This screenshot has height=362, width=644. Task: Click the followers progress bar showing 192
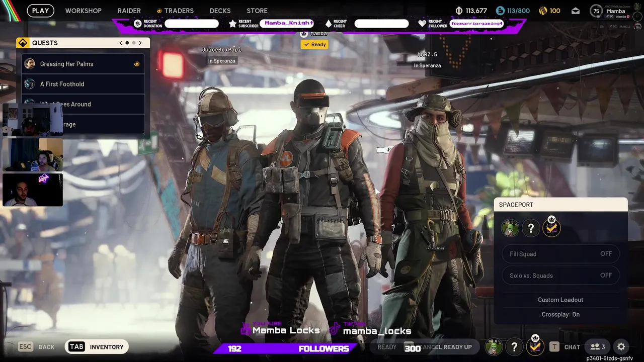tap(286, 348)
